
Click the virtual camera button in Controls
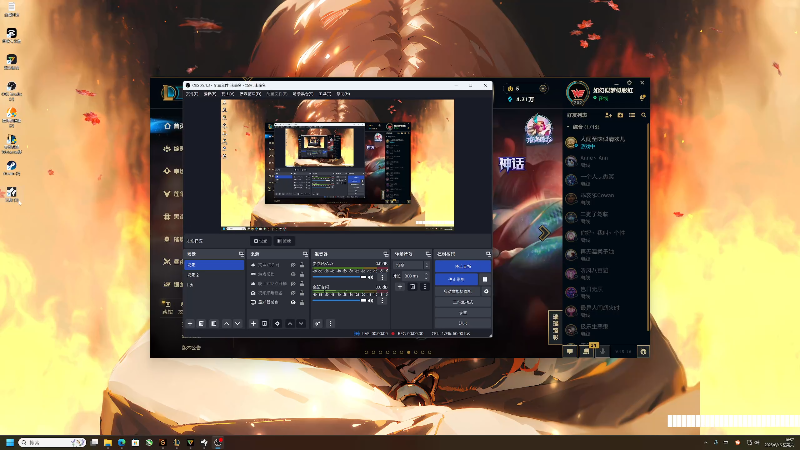point(457,291)
